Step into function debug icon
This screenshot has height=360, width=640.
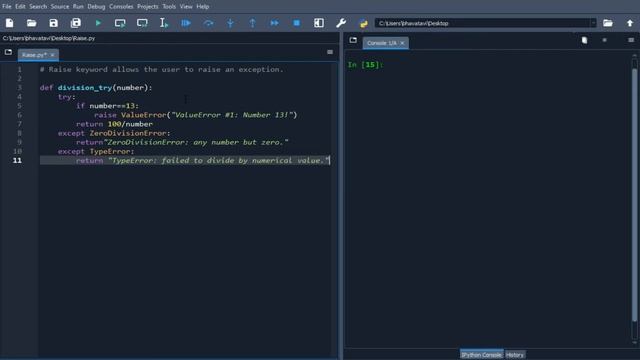coord(231,23)
